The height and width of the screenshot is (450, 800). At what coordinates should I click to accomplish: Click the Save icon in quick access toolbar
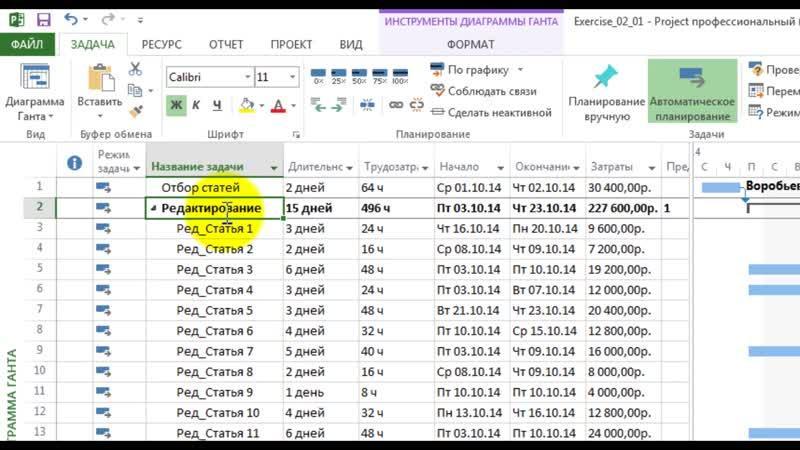[42, 19]
